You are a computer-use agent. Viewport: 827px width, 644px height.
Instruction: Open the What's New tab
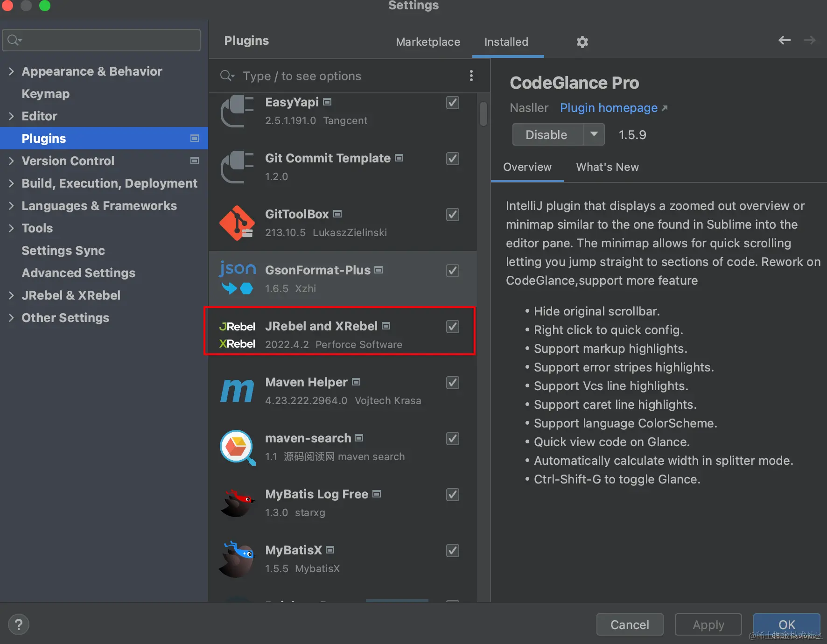(607, 167)
